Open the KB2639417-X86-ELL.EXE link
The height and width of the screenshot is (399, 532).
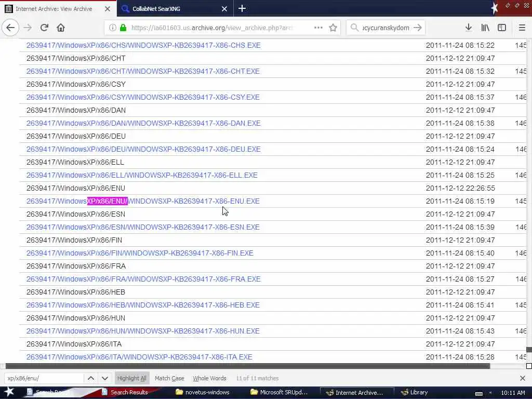click(142, 175)
